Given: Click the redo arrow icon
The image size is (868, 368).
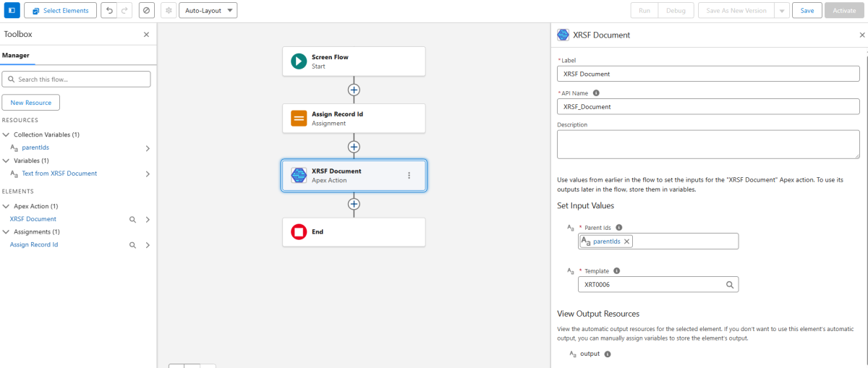Looking at the screenshot, I should pos(124,11).
